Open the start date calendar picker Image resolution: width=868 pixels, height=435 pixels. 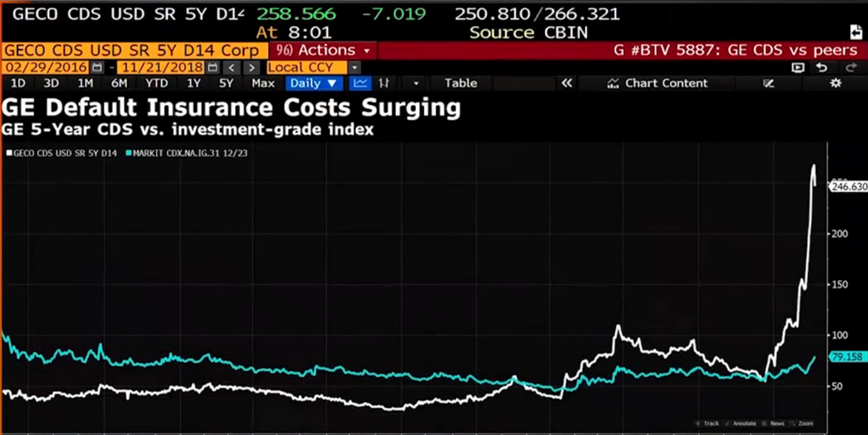pyautogui.click(x=97, y=67)
